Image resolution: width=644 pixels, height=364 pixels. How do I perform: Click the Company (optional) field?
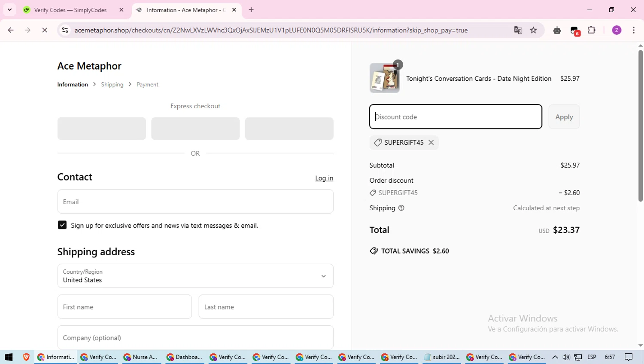[195, 337]
